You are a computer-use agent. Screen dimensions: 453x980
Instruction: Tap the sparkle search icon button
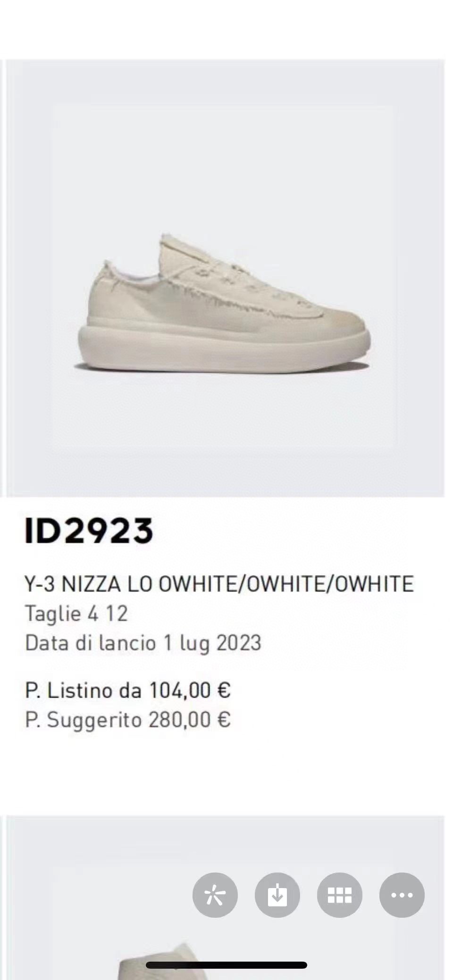point(215,895)
